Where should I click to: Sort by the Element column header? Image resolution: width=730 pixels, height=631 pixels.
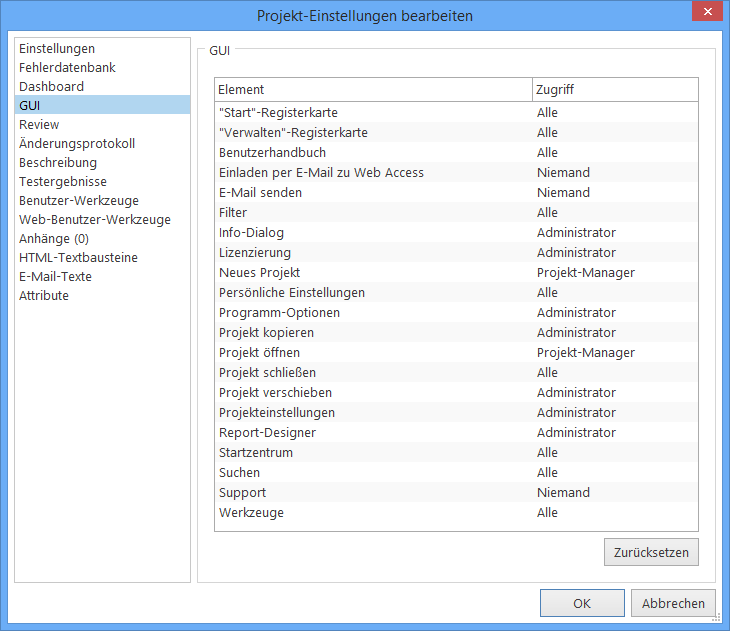(373, 89)
